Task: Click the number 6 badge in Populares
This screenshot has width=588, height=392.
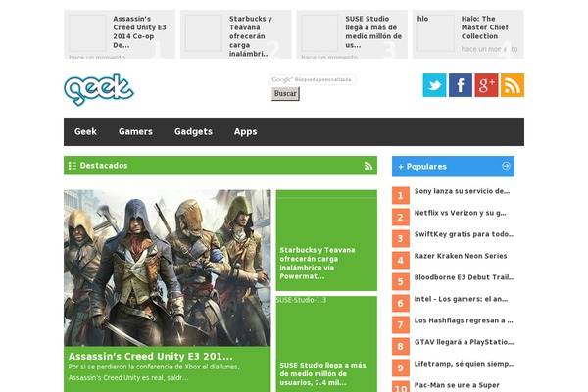Action: 401,303
